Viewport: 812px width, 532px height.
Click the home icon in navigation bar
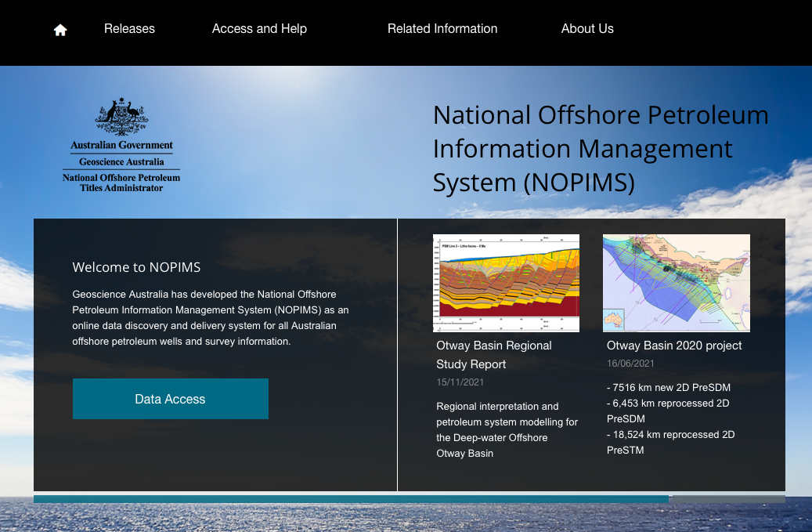pos(60,30)
